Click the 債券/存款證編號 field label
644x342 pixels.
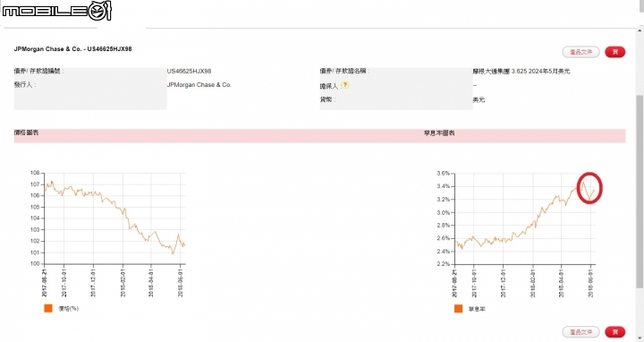point(39,71)
